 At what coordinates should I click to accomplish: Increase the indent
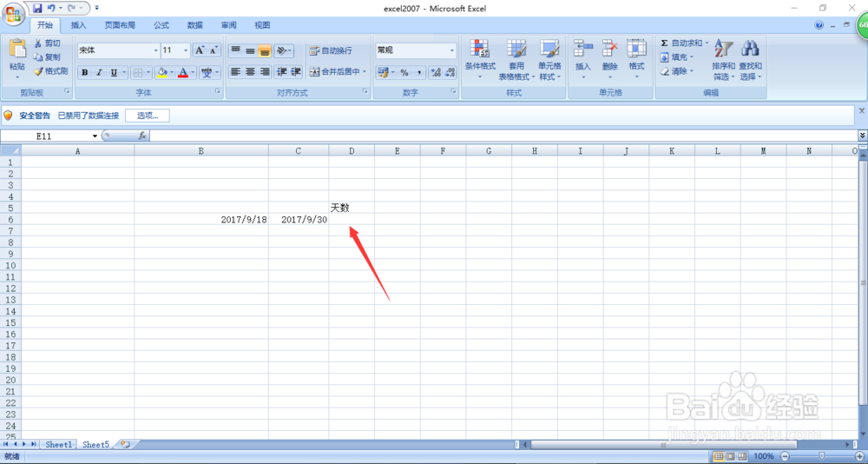296,71
